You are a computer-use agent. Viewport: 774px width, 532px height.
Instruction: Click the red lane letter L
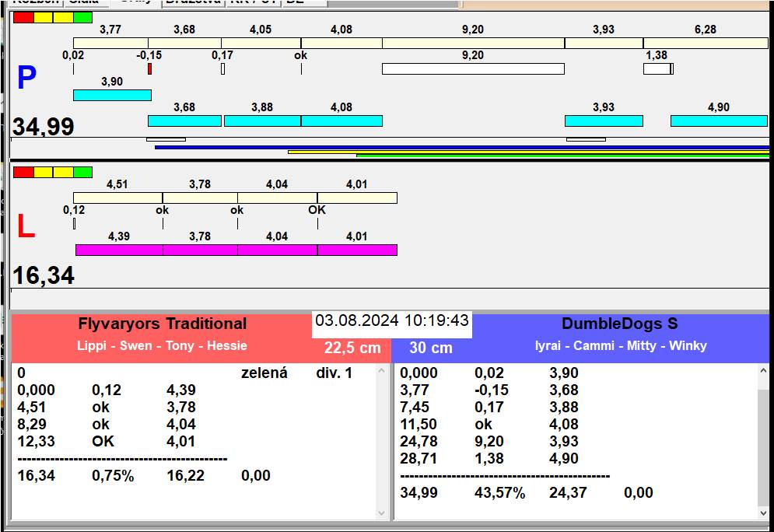[26, 226]
